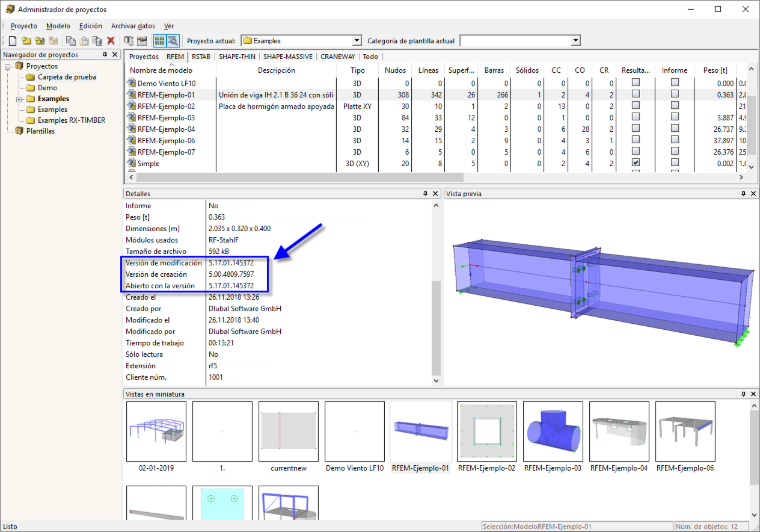Close the Vistas en miniatura panel
Viewport: 760px width, 532px height.
753,394
